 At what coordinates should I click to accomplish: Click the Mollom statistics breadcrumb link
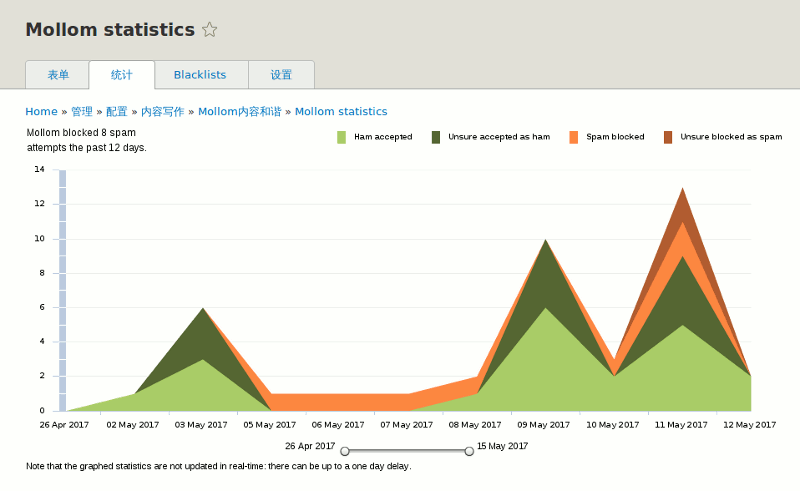[341, 111]
